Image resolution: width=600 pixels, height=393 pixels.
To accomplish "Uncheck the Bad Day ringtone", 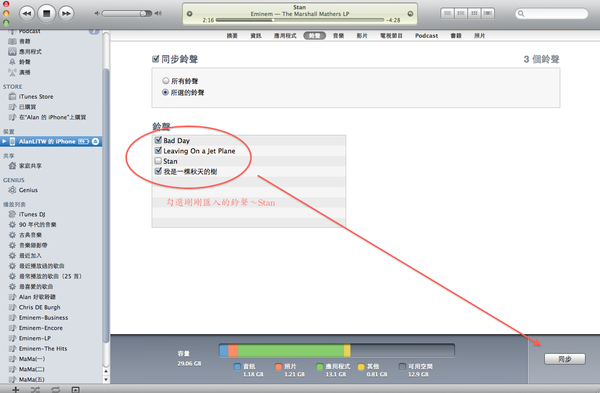I will [158, 140].
